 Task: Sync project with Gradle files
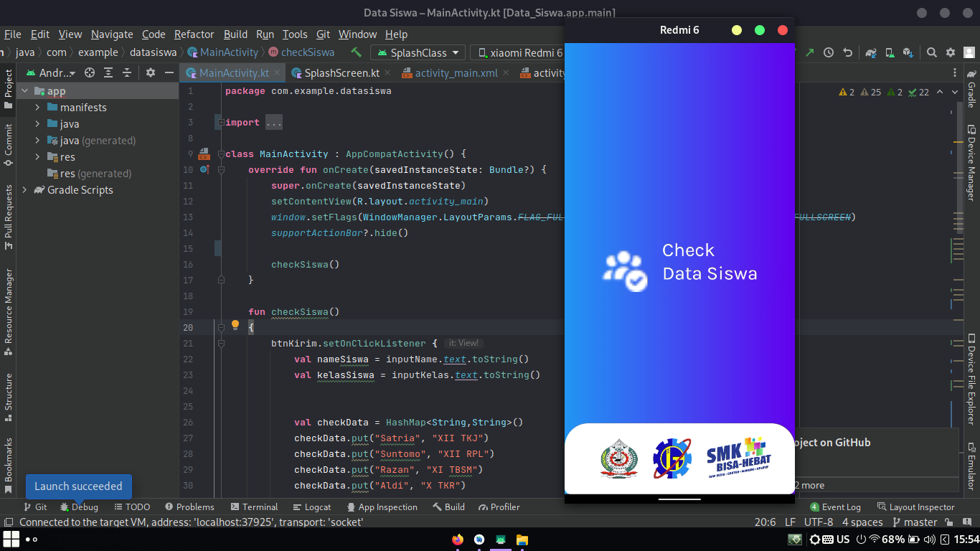point(870,52)
